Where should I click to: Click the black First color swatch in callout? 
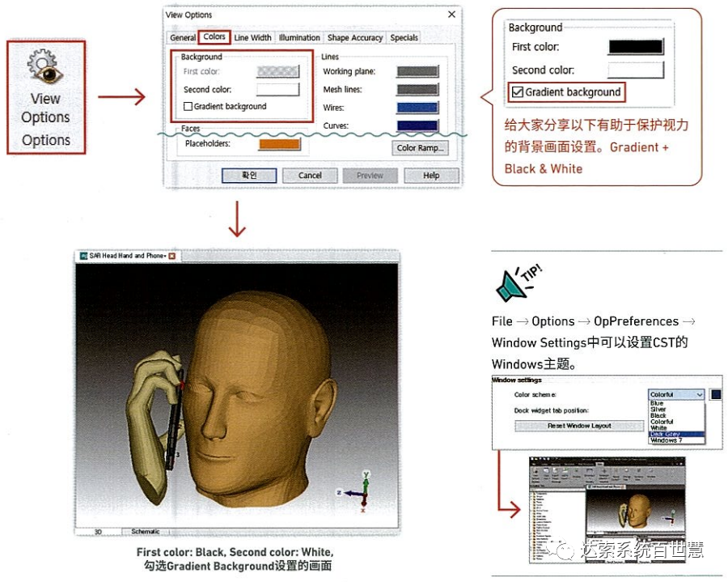click(636, 46)
